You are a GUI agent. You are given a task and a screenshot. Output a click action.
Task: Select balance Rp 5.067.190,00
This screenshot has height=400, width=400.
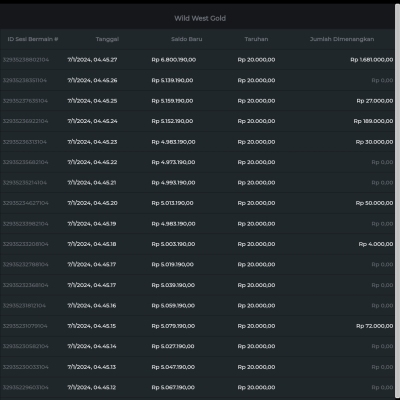click(x=173, y=387)
